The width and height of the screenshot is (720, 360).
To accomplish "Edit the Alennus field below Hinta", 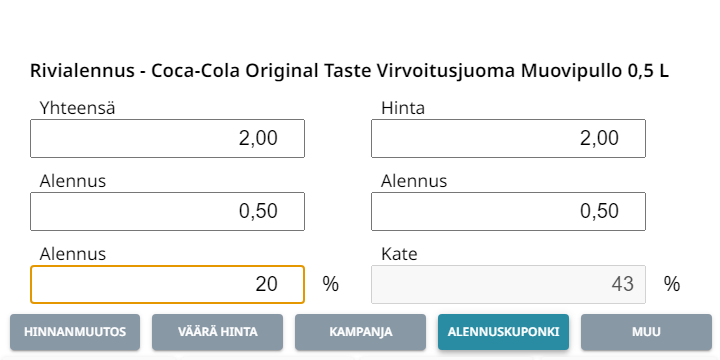I will [x=508, y=211].
